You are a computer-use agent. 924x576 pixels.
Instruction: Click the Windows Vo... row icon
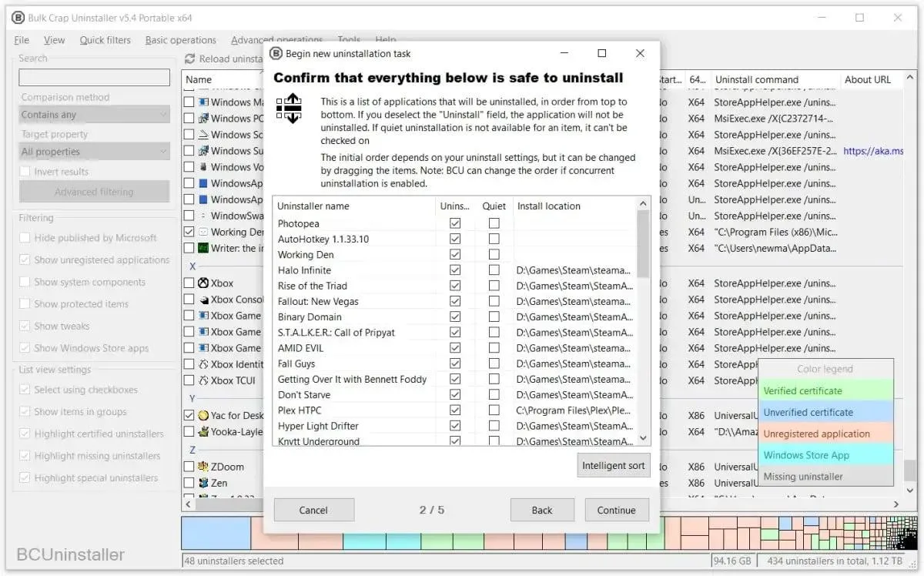click(x=203, y=167)
